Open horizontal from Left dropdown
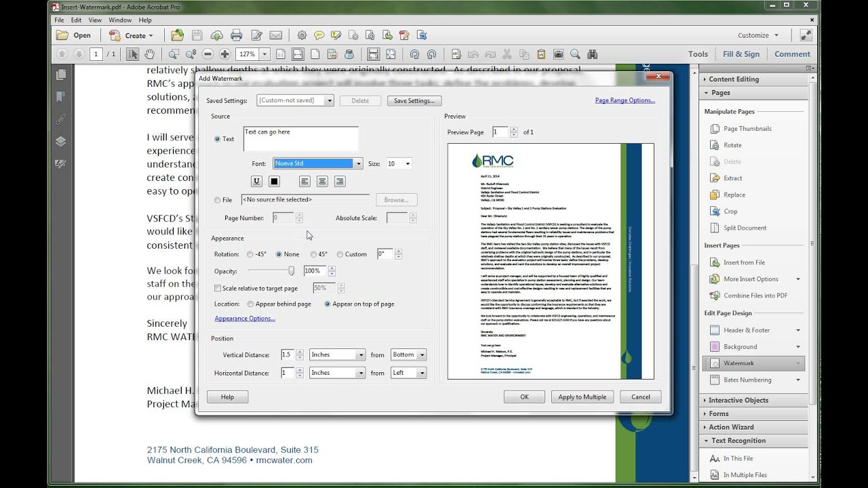 coord(408,373)
